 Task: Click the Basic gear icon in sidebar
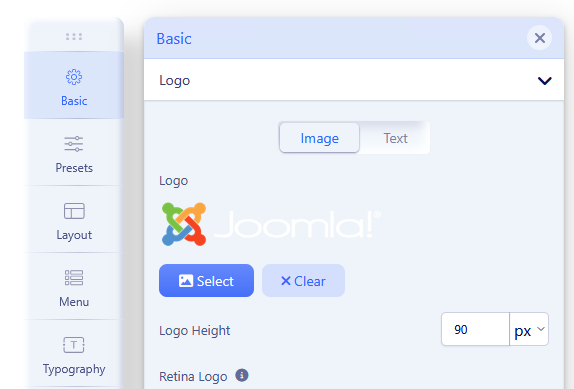(x=74, y=77)
